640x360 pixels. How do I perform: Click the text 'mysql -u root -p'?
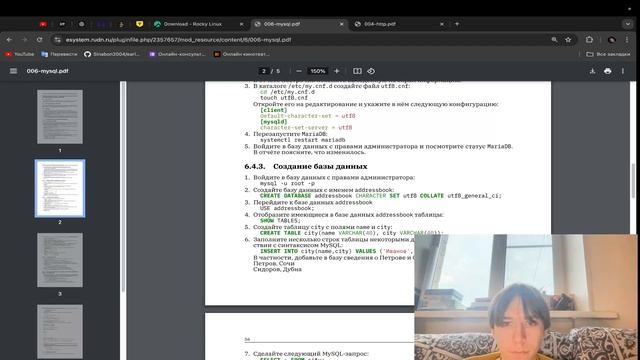pyautogui.click(x=287, y=184)
